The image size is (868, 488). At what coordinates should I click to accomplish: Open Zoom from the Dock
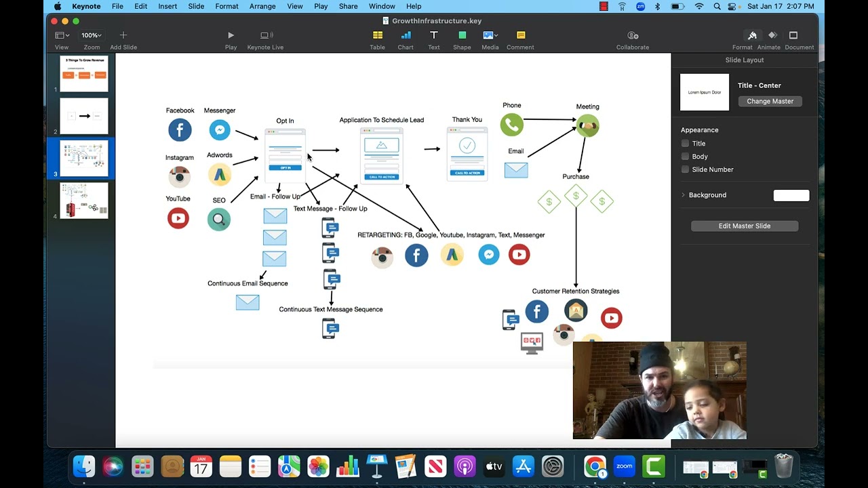pyautogui.click(x=624, y=466)
